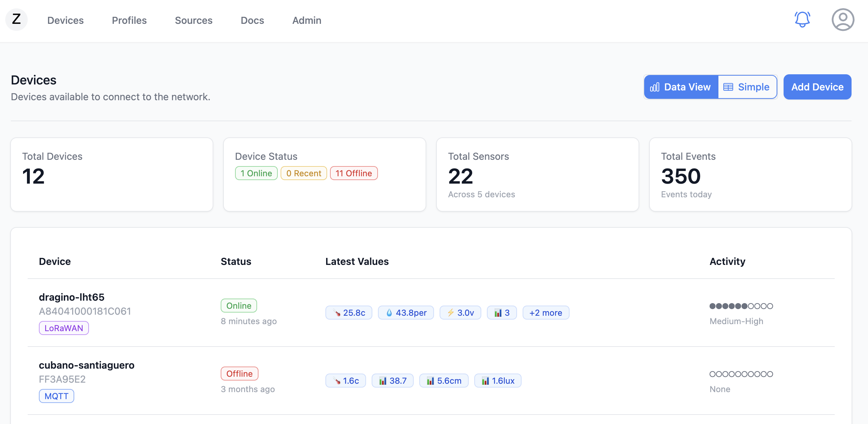Click the MQTT tag on cubano-santiaguero
The image size is (868, 424).
(x=56, y=396)
